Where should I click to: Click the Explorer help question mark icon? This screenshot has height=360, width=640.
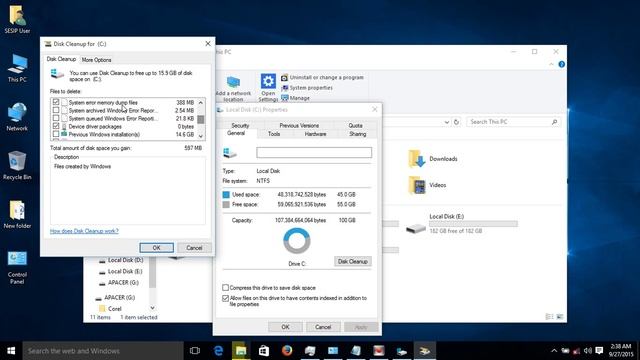tap(562, 64)
